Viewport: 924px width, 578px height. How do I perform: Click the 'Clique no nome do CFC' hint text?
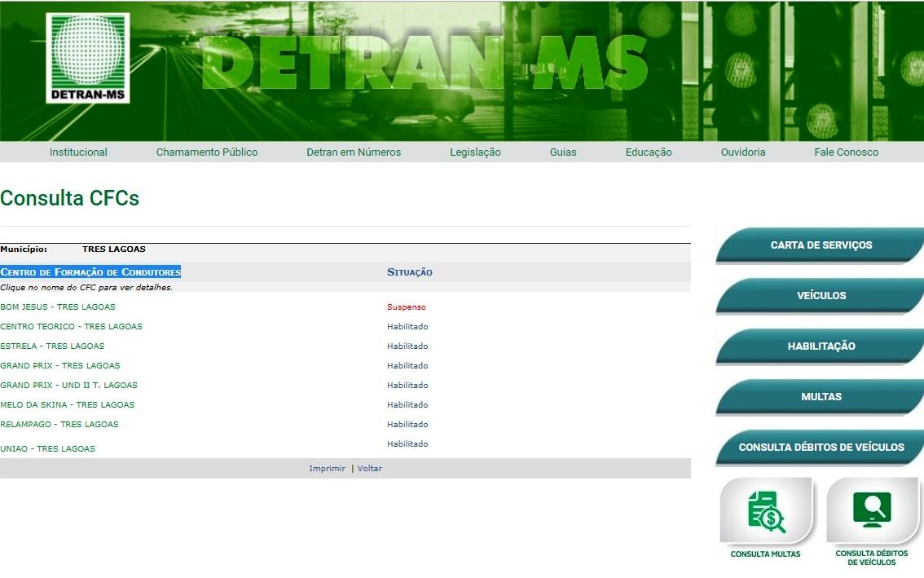click(86, 287)
